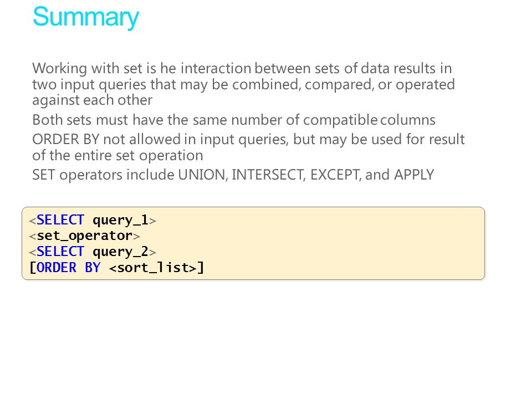Screen dimensions: 532x399
Task: Click query_1 in the code sample
Action: pyautogui.click(x=120, y=221)
